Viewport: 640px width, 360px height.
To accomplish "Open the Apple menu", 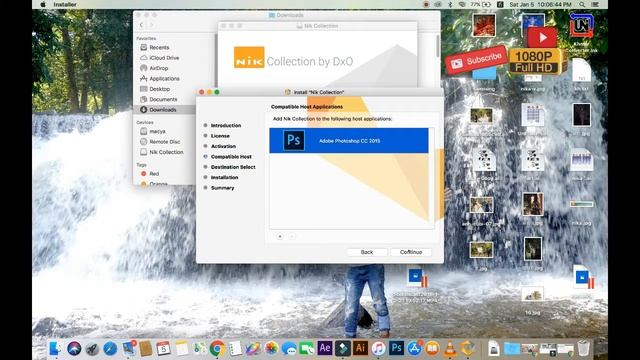I will click(x=43, y=4).
